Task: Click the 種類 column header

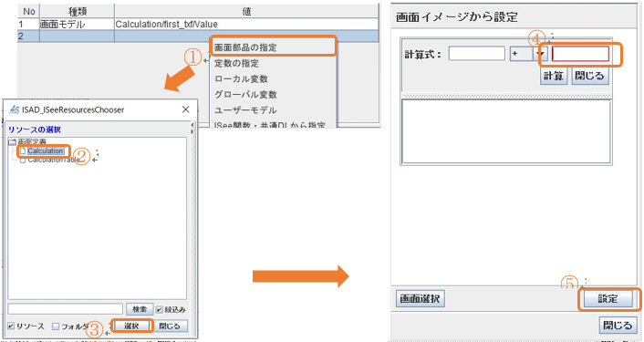Action: pos(78,12)
